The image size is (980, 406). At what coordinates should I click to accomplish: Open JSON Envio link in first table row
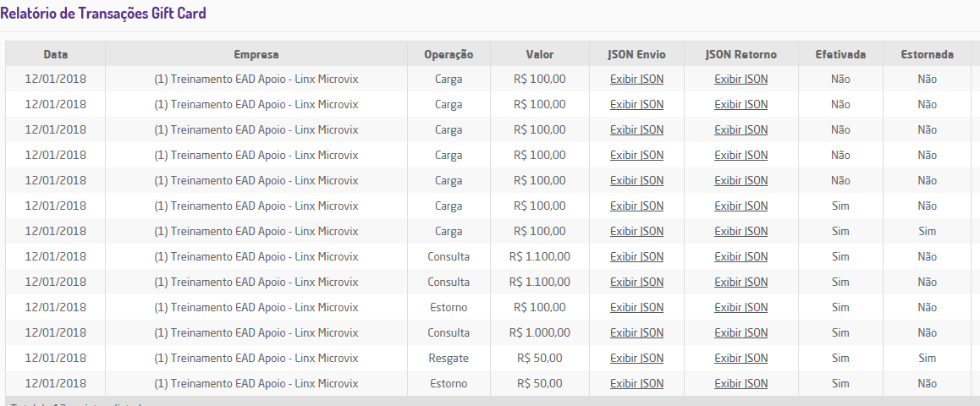pyautogui.click(x=636, y=80)
